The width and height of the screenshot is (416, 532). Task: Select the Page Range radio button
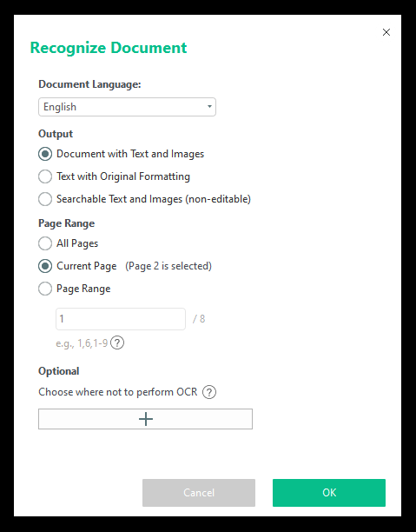pyautogui.click(x=45, y=289)
